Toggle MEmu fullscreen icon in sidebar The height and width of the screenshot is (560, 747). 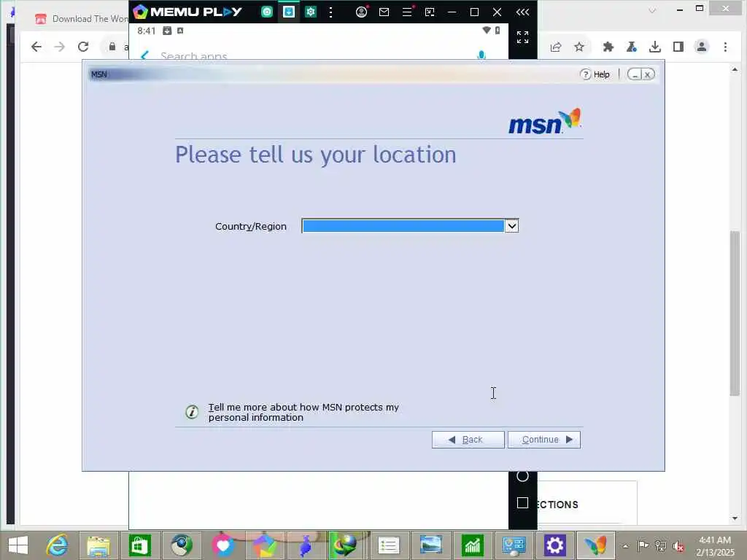coord(522,36)
